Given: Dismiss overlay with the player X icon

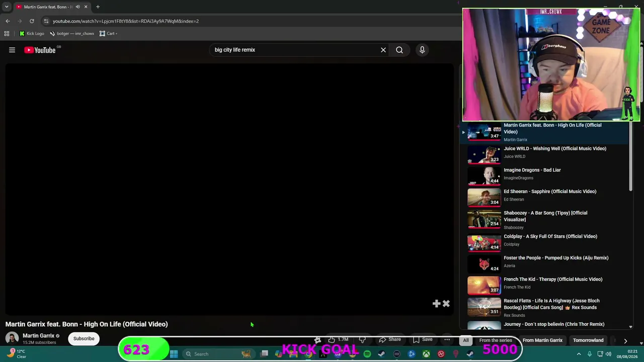Looking at the screenshot, I should tap(446, 304).
